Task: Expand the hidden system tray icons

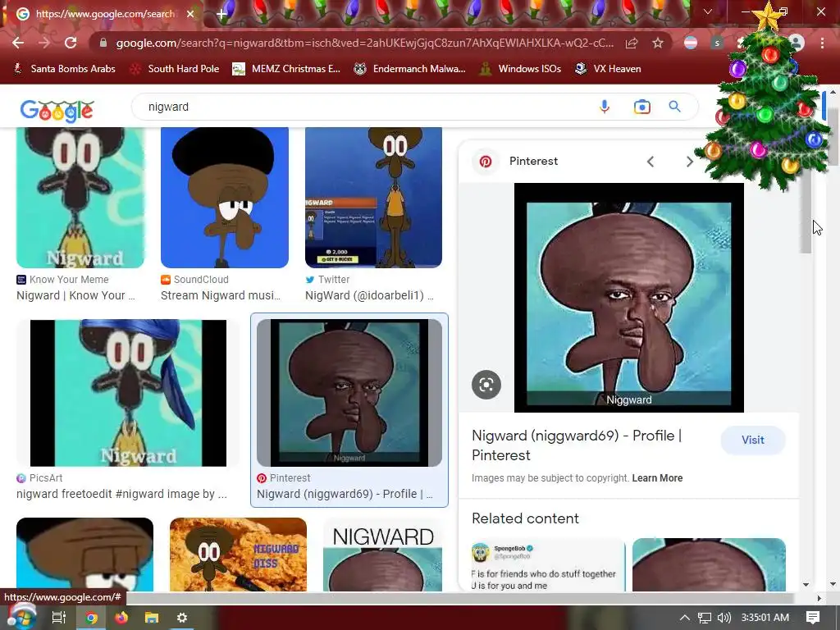Action: pyautogui.click(x=685, y=618)
